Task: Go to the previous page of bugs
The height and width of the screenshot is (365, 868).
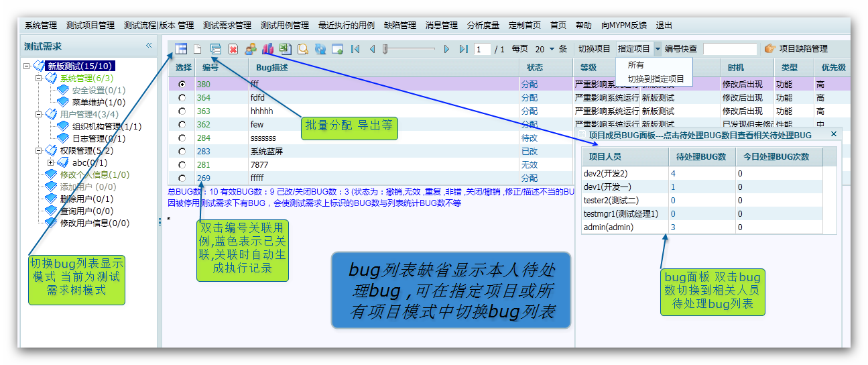Action: click(x=373, y=49)
